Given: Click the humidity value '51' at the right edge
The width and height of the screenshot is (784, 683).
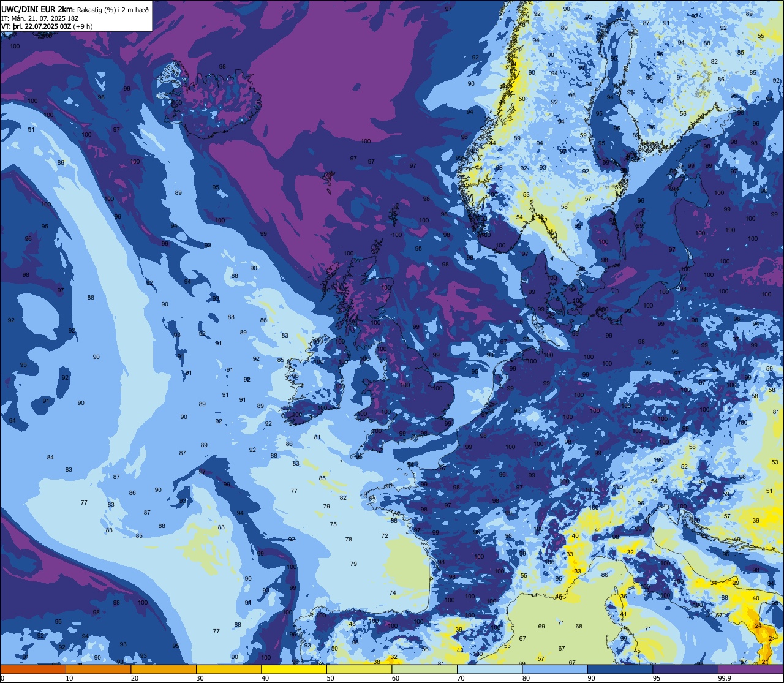Looking at the screenshot, I should coord(769,491).
